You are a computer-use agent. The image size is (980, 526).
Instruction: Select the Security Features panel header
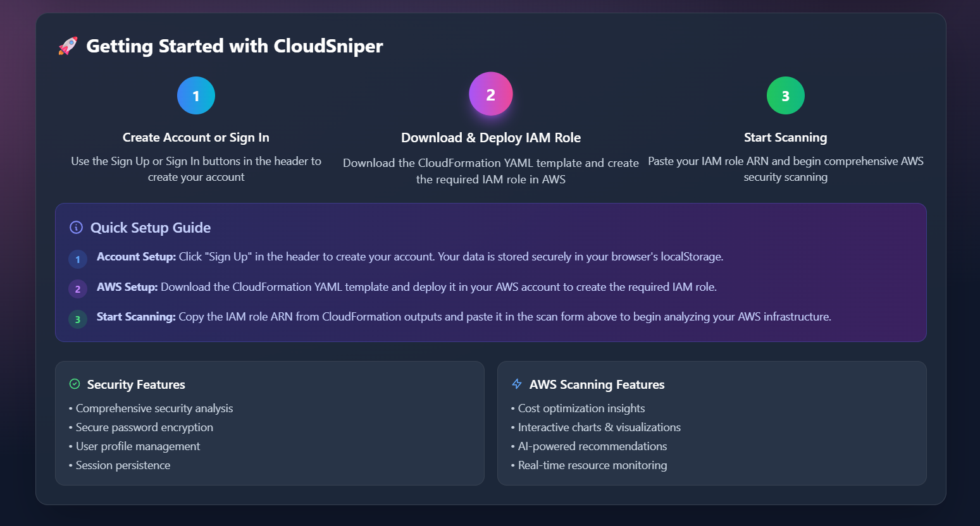(135, 384)
